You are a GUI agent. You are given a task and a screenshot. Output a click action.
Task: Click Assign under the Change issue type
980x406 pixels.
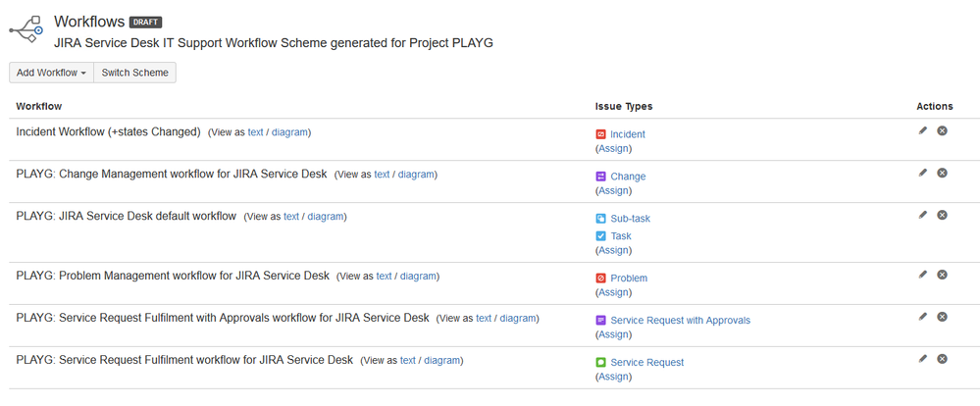pyautogui.click(x=613, y=190)
